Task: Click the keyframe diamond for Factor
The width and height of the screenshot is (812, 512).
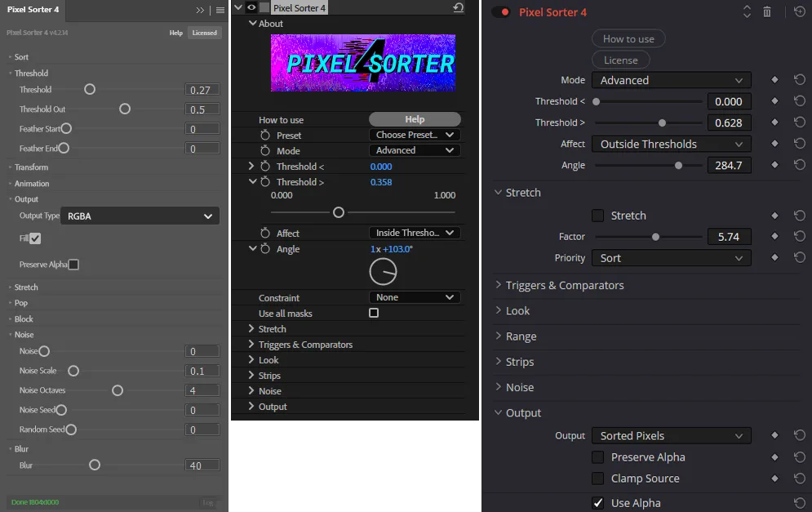Action: pyautogui.click(x=774, y=236)
